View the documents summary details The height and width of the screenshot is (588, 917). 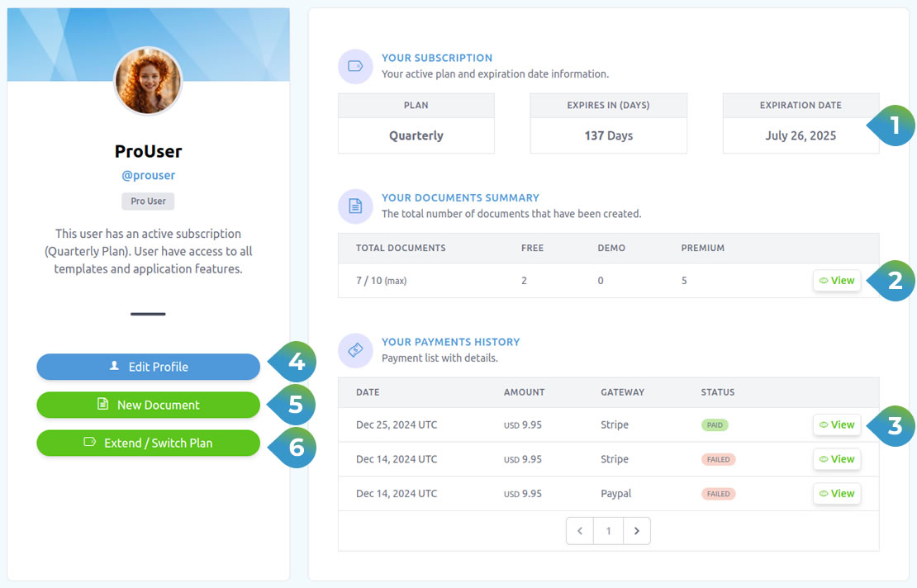(x=837, y=281)
